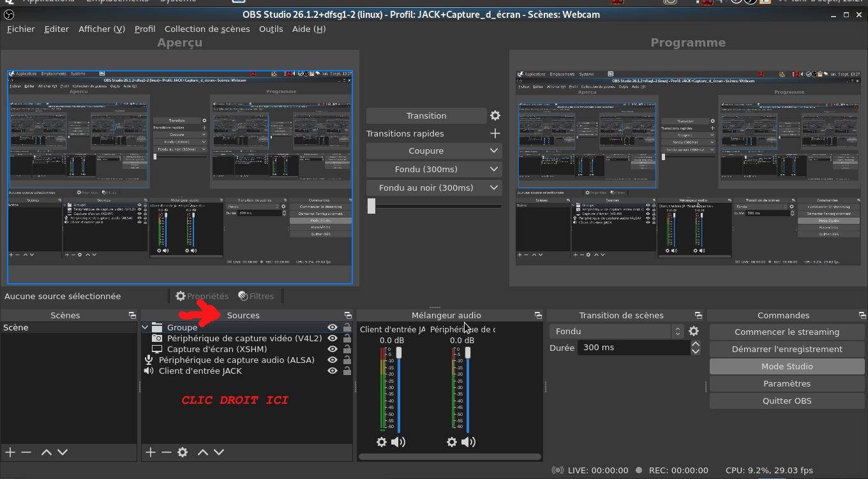Open the Fichier menu
The height and width of the screenshot is (479, 868).
coord(21,29)
